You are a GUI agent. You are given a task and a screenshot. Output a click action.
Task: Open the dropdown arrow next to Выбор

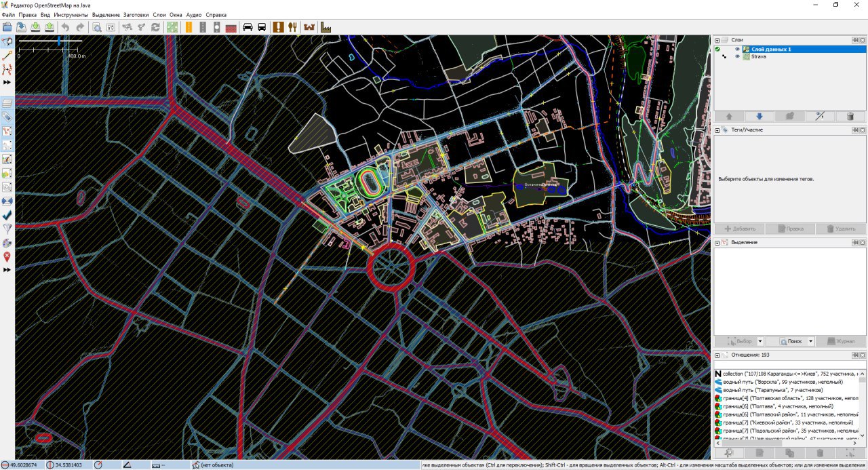[760, 341]
